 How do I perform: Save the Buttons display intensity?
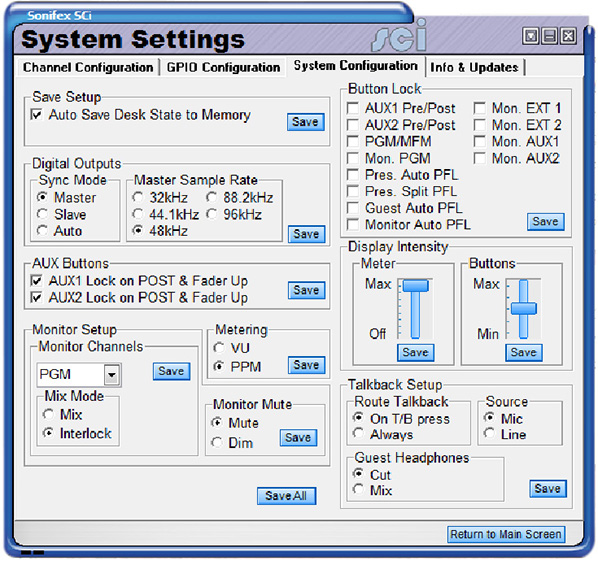click(x=524, y=352)
